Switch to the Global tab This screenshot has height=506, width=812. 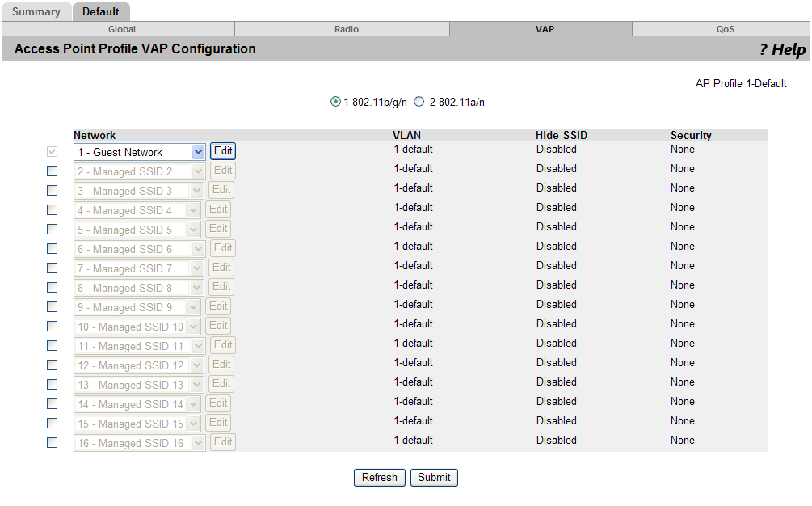[x=122, y=28]
